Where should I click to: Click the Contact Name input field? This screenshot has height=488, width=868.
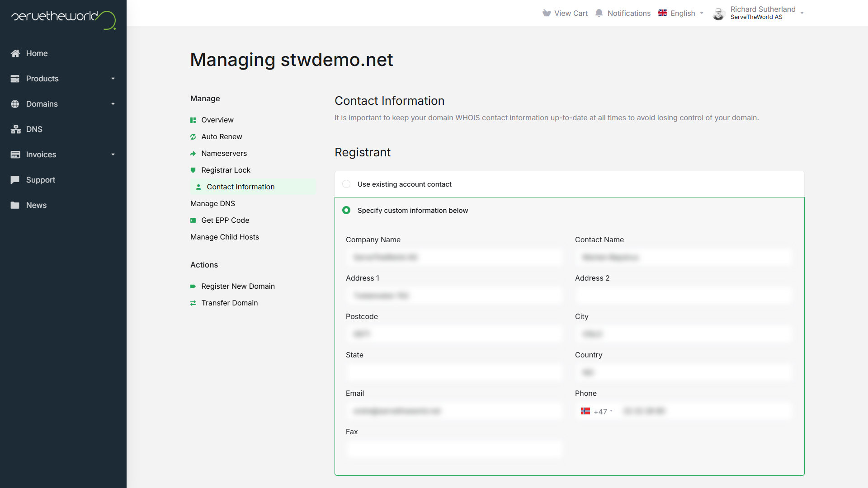[684, 258]
